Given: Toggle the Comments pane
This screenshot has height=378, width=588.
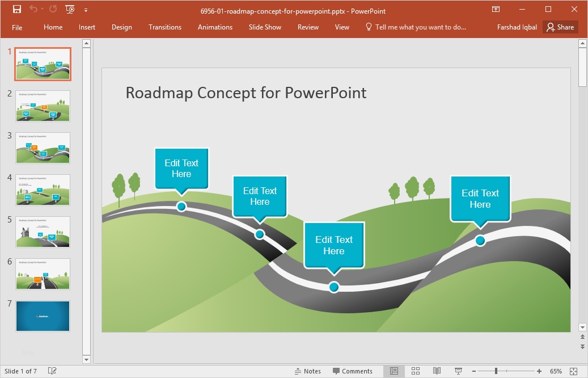Looking at the screenshot, I should pyautogui.click(x=353, y=371).
